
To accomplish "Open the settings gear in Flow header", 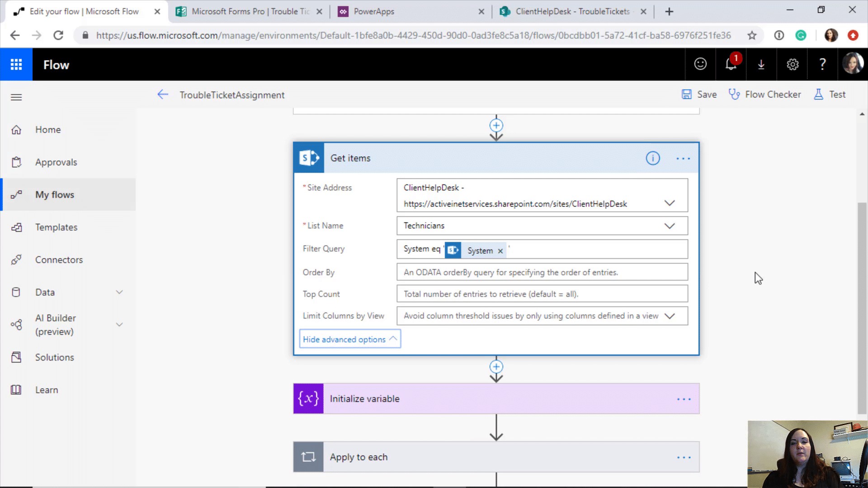I will click(793, 65).
